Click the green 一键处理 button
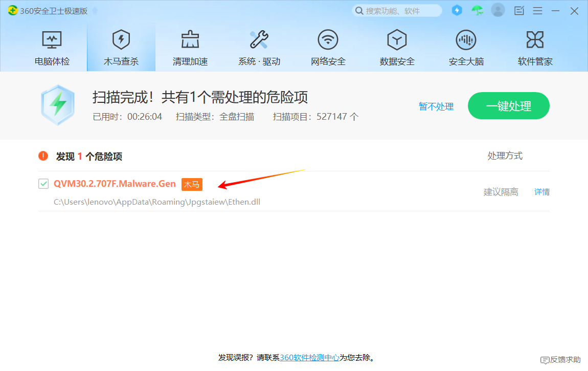Viewport: 588px width, 371px height. (x=509, y=106)
